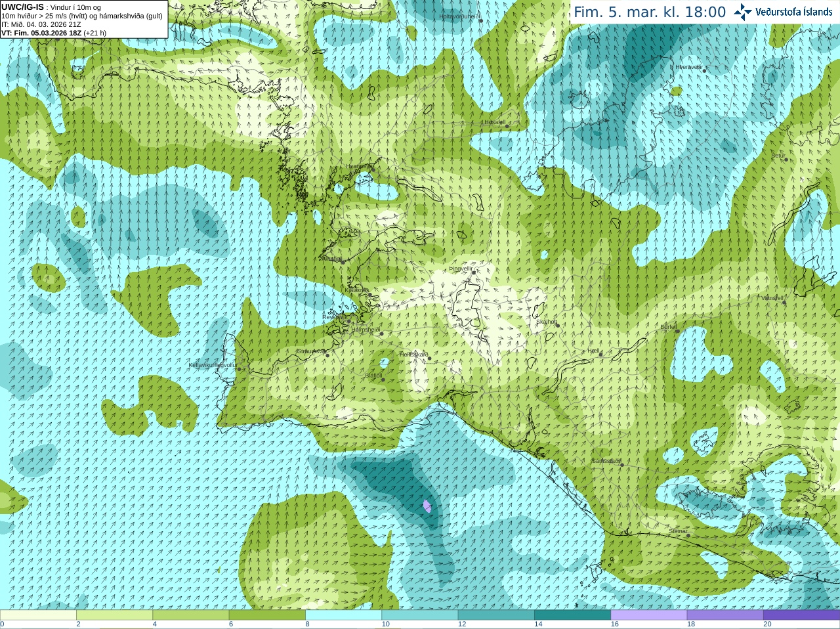Select the 0–2 m/s pale yellow legend swatch

(38, 615)
